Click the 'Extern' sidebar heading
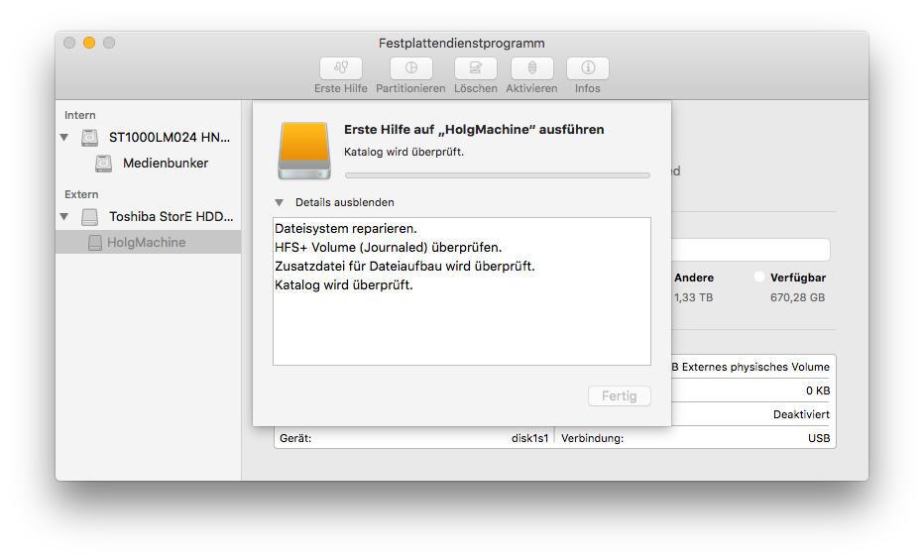The image size is (924, 560). point(81,194)
